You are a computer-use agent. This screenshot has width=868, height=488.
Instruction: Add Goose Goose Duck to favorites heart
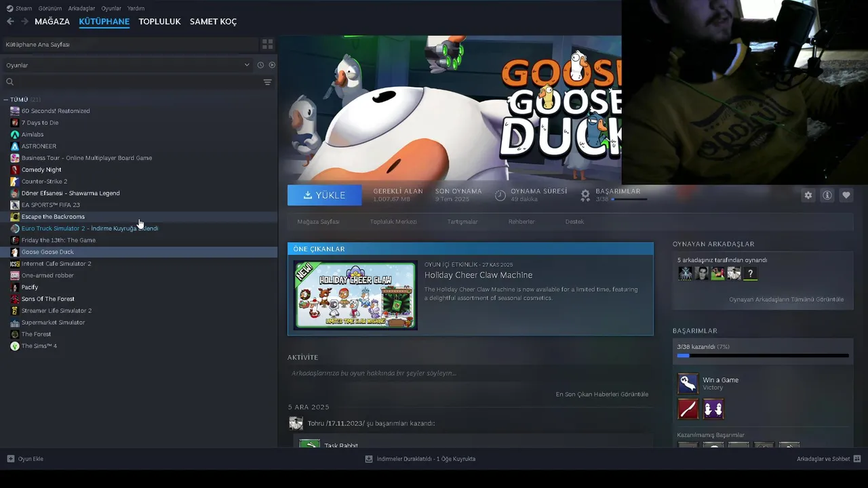click(x=846, y=195)
